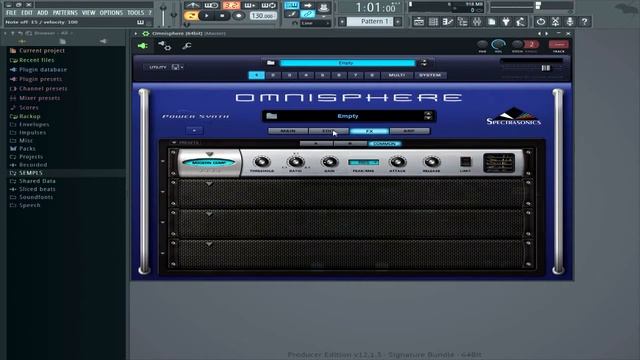The image size is (640, 360).
Task: Open plugin options arrow left of Omnisphere title
Action: (x=136, y=33)
